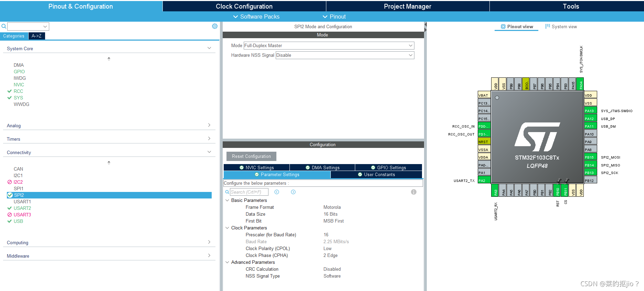Image resolution: width=644 pixels, height=291 pixels.
Task: Open the Software Packs menu
Action: 256,17
